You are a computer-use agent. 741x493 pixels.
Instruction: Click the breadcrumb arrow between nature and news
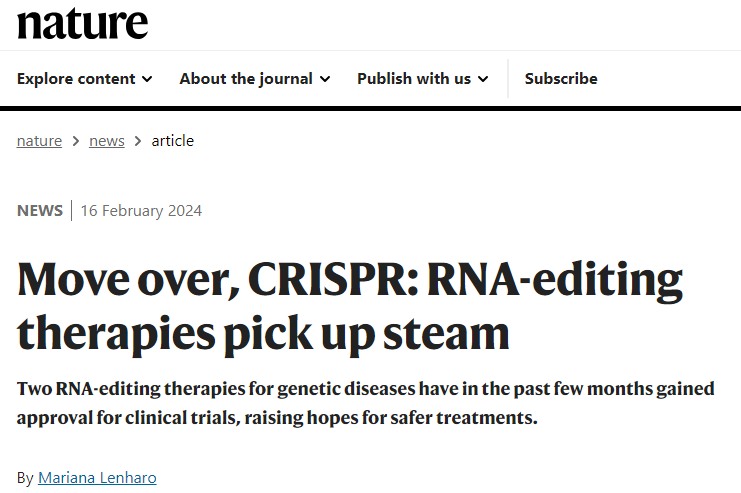coord(76,141)
